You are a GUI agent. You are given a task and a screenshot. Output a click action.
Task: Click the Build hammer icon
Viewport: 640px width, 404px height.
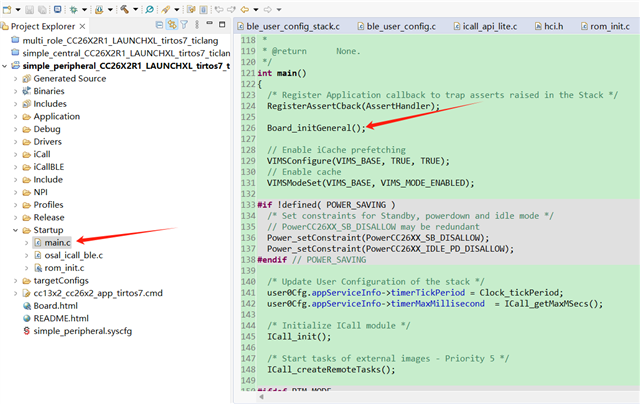click(x=124, y=9)
